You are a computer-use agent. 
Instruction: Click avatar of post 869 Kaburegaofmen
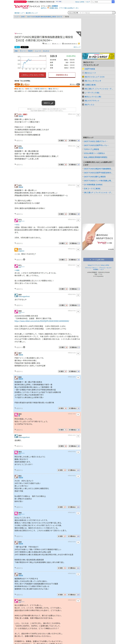point(16,295)
